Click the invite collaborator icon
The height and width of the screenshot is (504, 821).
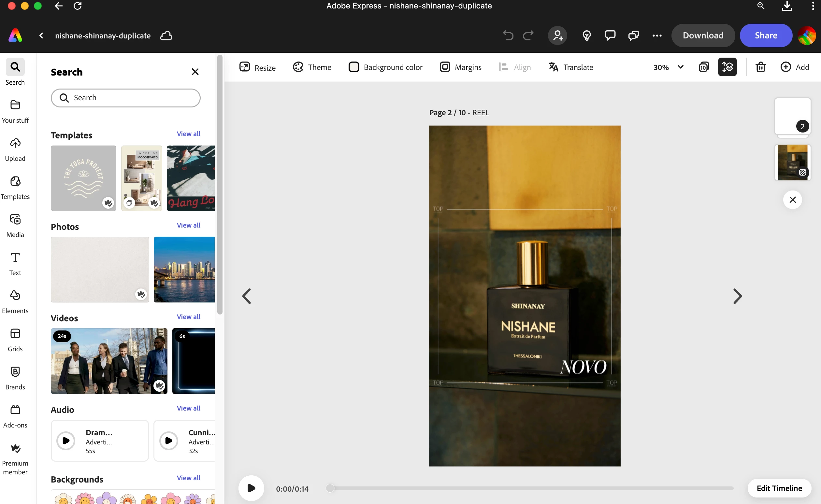(557, 35)
